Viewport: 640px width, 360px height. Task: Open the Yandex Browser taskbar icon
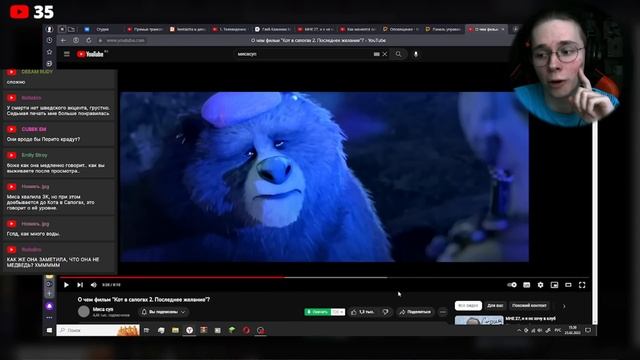tap(189, 330)
